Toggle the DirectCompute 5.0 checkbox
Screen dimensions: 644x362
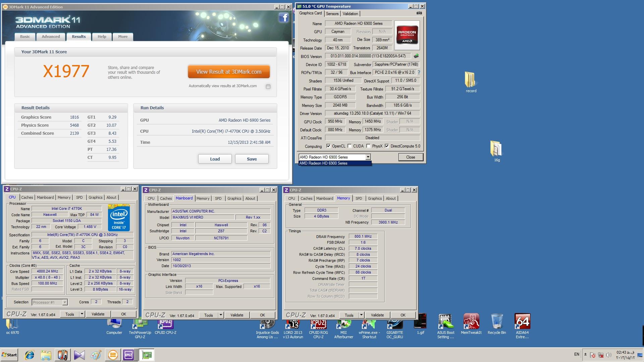coord(387,146)
